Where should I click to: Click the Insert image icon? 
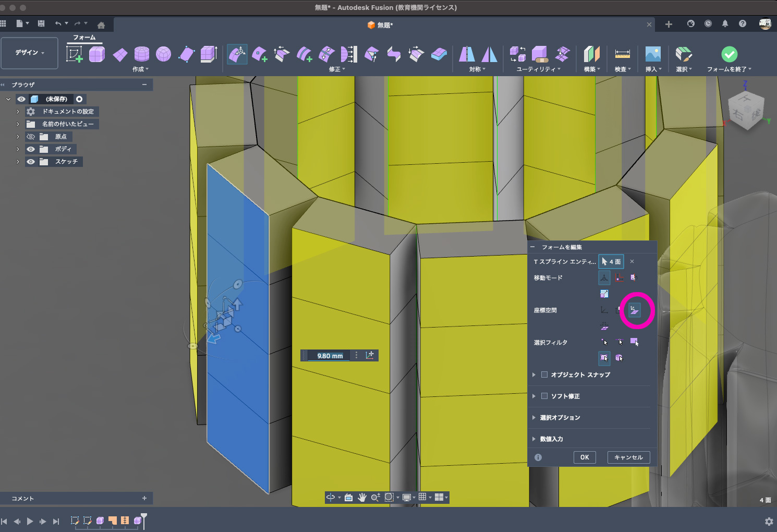(652, 54)
